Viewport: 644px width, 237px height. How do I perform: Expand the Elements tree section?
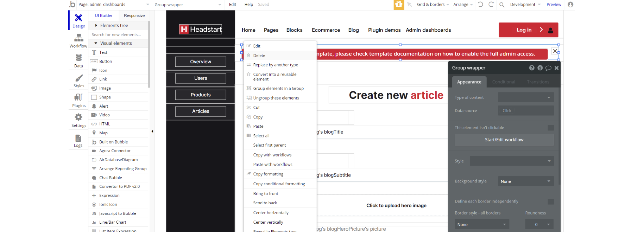[x=114, y=26]
